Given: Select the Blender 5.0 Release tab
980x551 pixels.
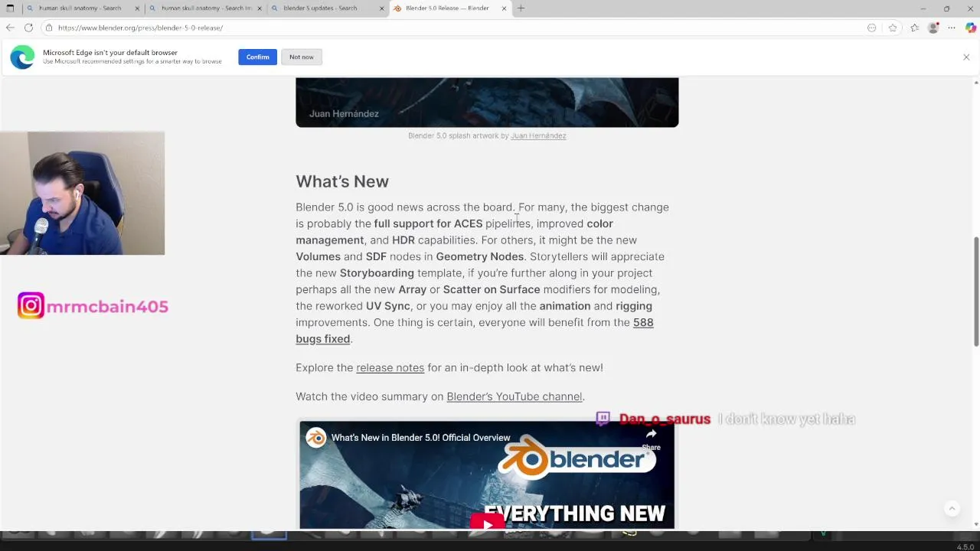Looking at the screenshot, I should click(450, 8).
